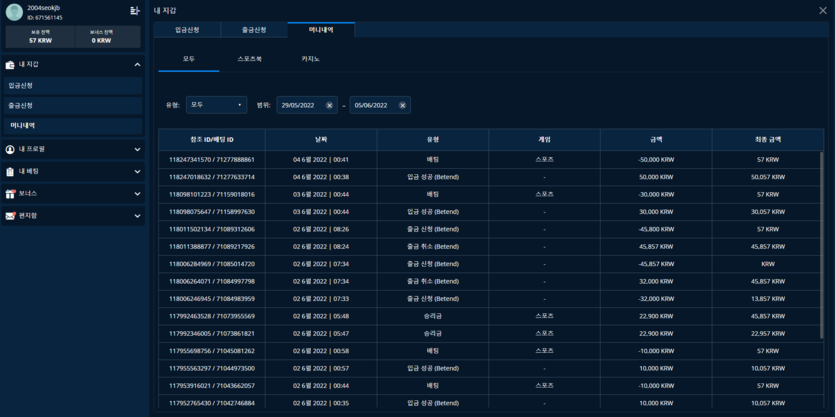Screen dimensions: 835x417
Task: Click reference ID 118247018632 / 71277633714
Action: (211, 177)
